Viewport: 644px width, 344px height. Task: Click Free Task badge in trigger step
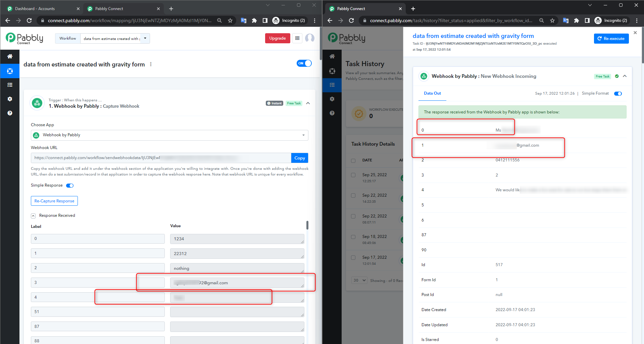tap(294, 103)
